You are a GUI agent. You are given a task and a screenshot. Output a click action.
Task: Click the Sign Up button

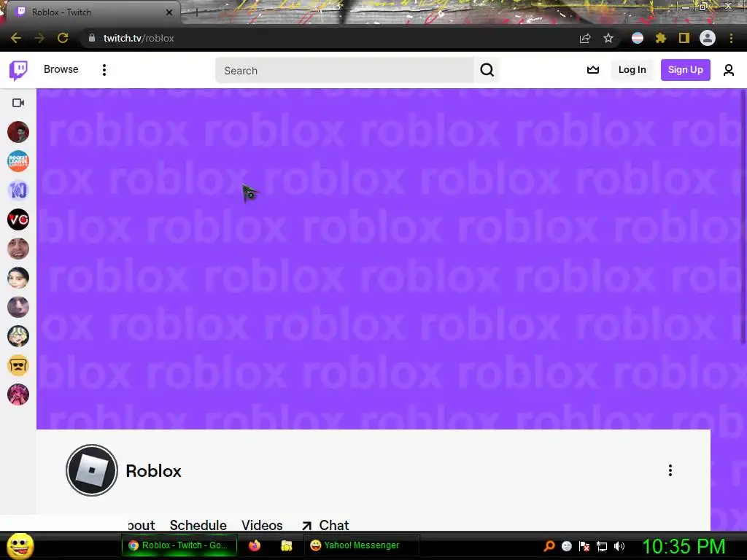(x=685, y=70)
